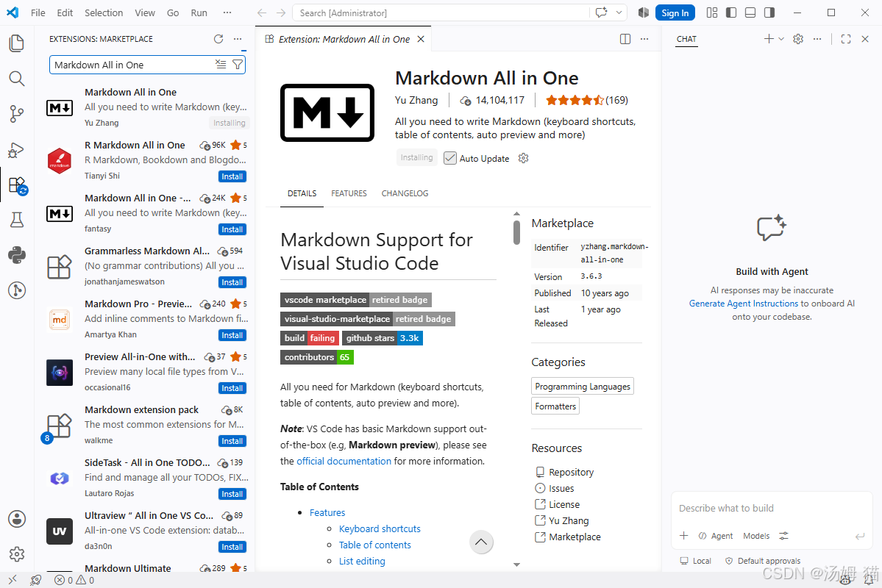Close the Markdown All in One editor tab
The width and height of the screenshot is (882, 588).
click(421, 39)
